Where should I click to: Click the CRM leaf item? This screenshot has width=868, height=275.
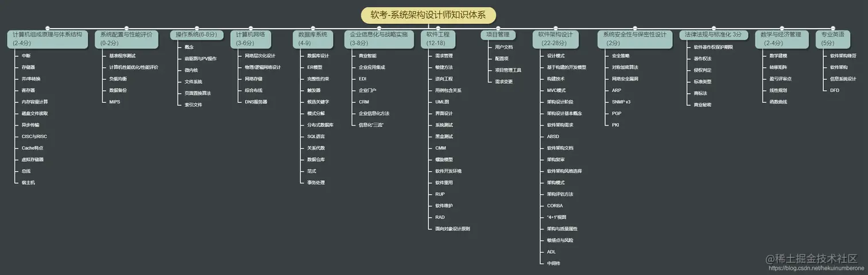coord(363,102)
